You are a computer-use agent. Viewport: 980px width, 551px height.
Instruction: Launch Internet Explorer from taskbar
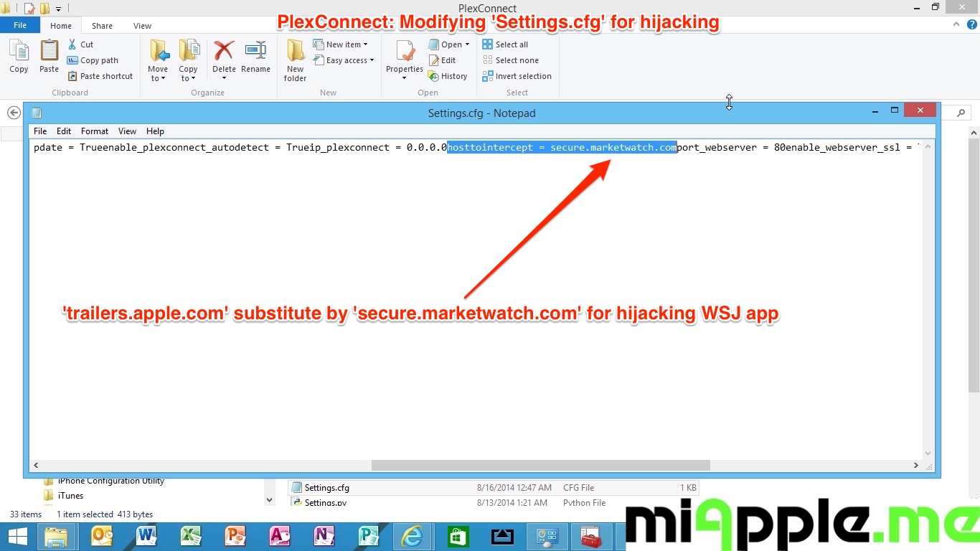click(412, 537)
